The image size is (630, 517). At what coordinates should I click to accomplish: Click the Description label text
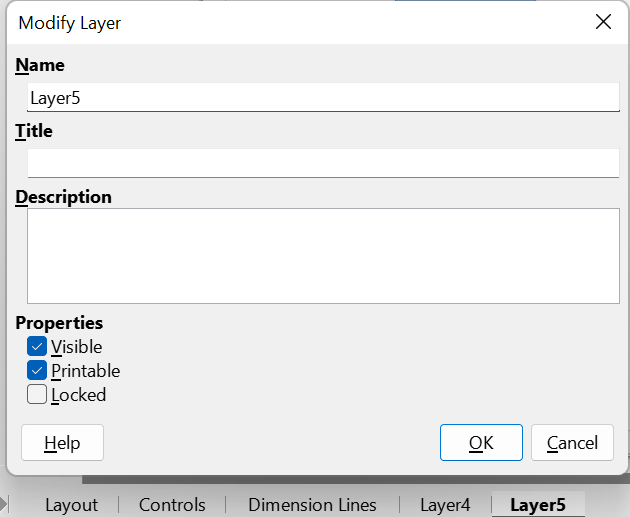[63, 197]
